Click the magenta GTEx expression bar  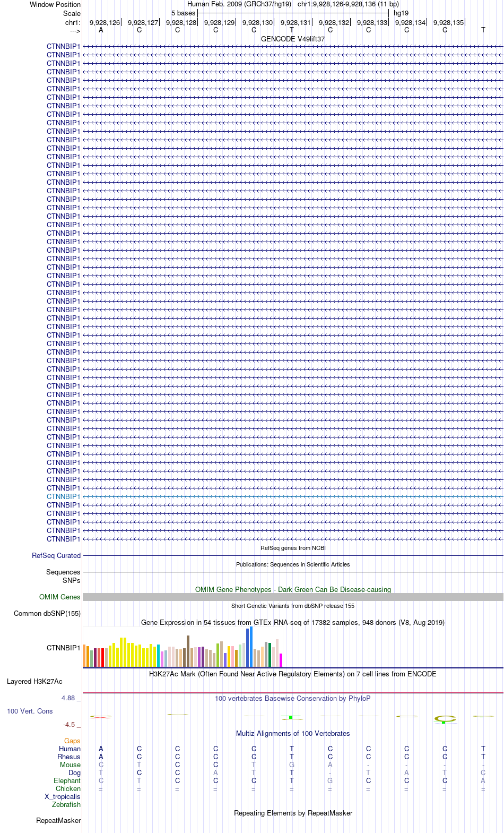tap(281, 660)
